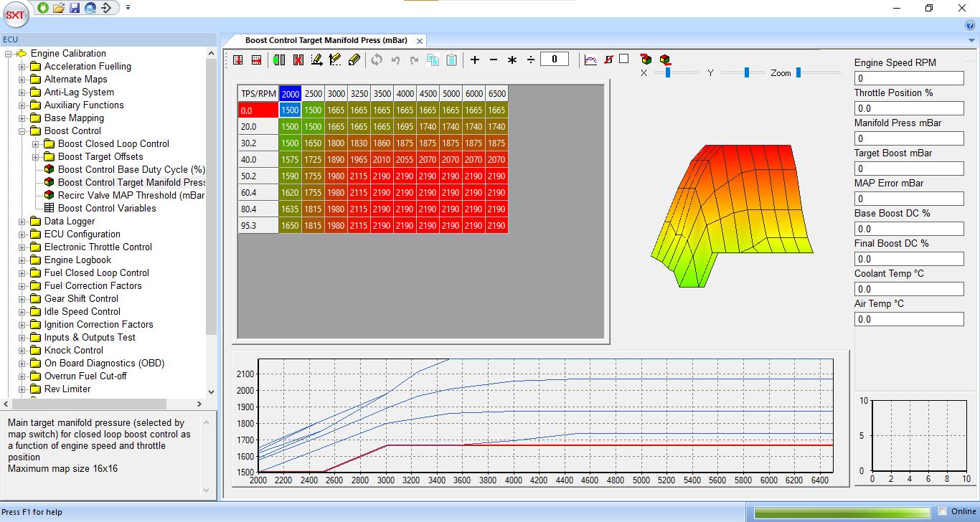Image resolution: width=980 pixels, height=522 pixels.
Task: Select the Boost Control Target Manifold Press tab
Action: [x=326, y=41]
